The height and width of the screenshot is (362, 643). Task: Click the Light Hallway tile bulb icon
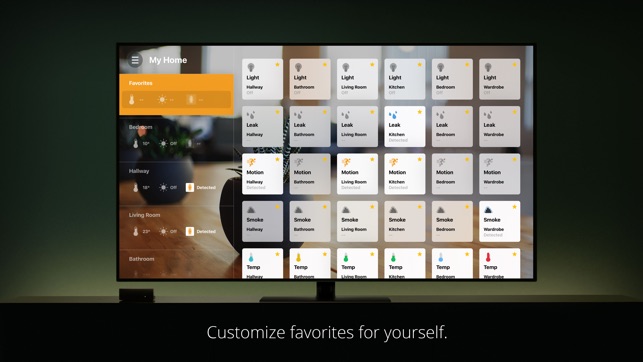tap(251, 67)
